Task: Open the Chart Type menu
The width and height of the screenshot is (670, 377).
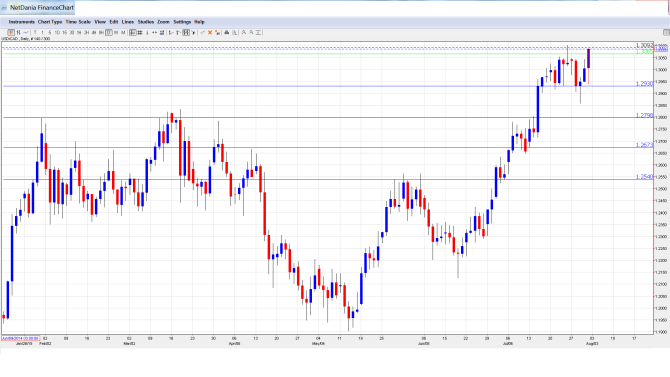Action: (50, 22)
